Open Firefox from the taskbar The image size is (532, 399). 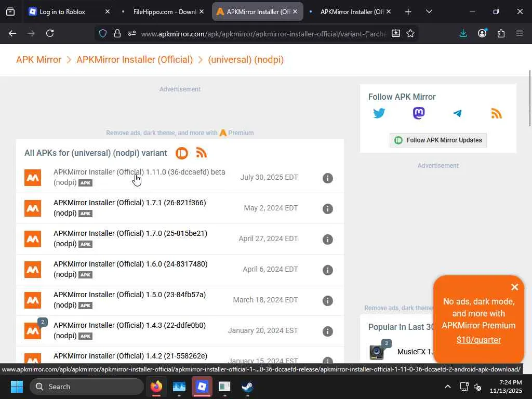[x=156, y=387]
